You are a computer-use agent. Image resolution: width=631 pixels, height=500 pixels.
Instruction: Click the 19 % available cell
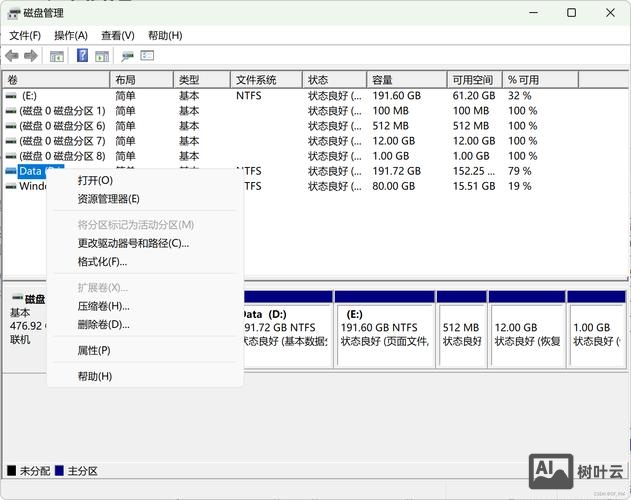point(520,186)
